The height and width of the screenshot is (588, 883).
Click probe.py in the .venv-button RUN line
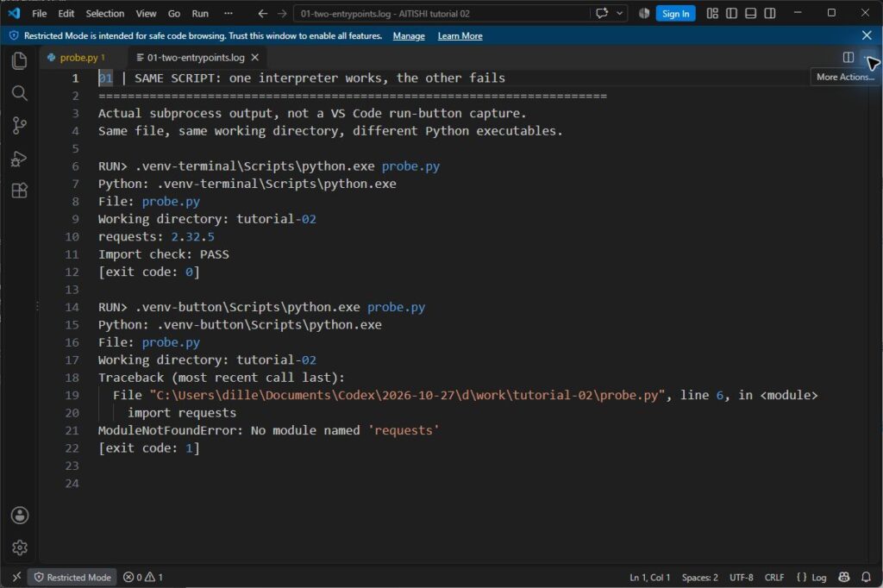tap(396, 307)
